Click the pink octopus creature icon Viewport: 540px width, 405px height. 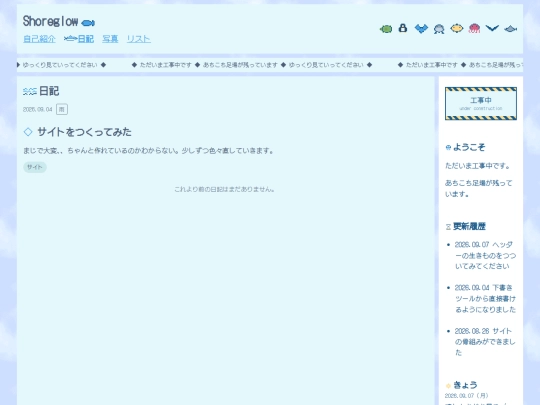click(x=474, y=28)
